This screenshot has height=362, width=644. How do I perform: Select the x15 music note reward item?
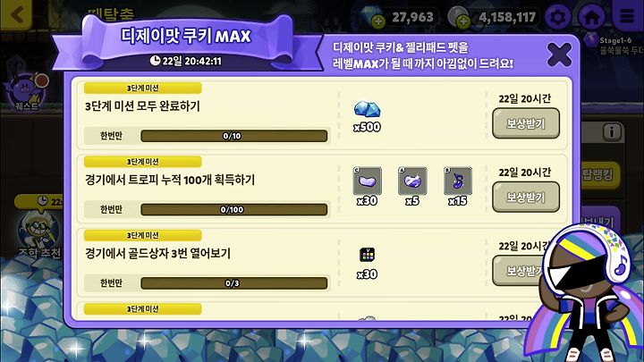point(458,181)
